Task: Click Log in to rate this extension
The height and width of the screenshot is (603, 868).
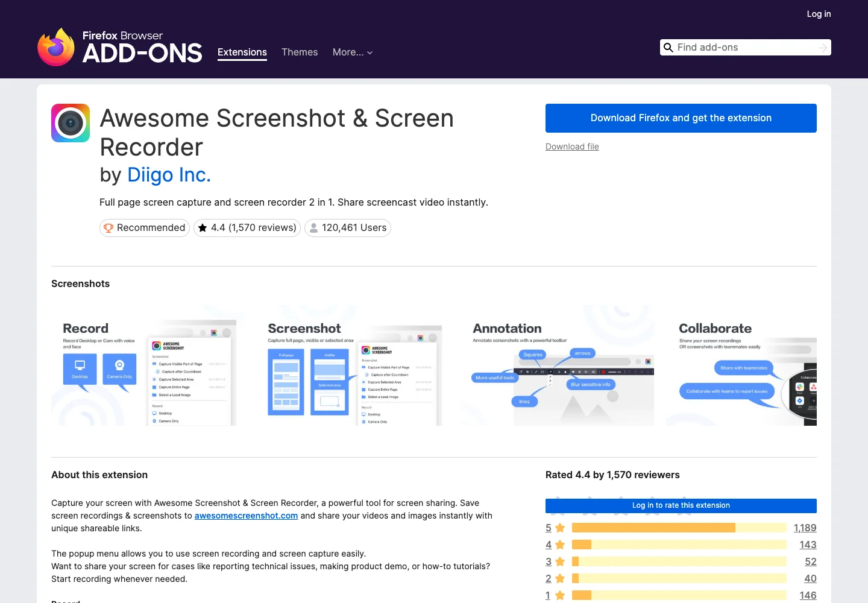Action: tap(681, 505)
